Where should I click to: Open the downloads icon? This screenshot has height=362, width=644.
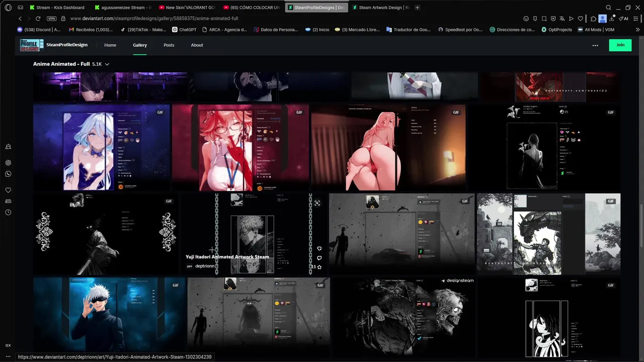[x=612, y=19]
